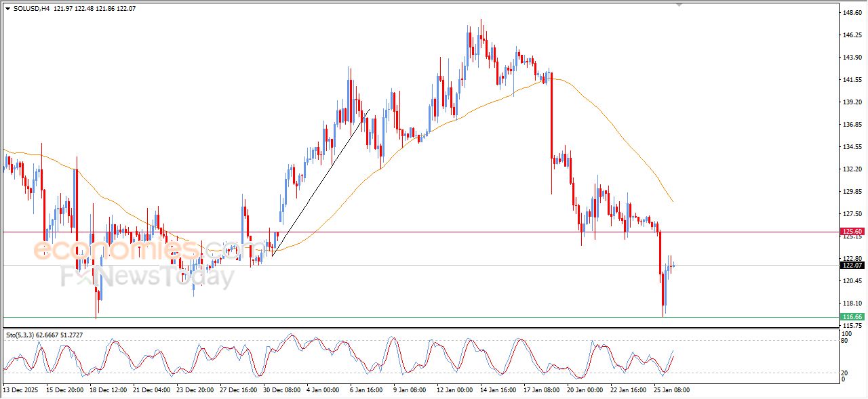Click the black 122.07 current price tag
The height and width of the screenshot is (399, 868).
852,265
